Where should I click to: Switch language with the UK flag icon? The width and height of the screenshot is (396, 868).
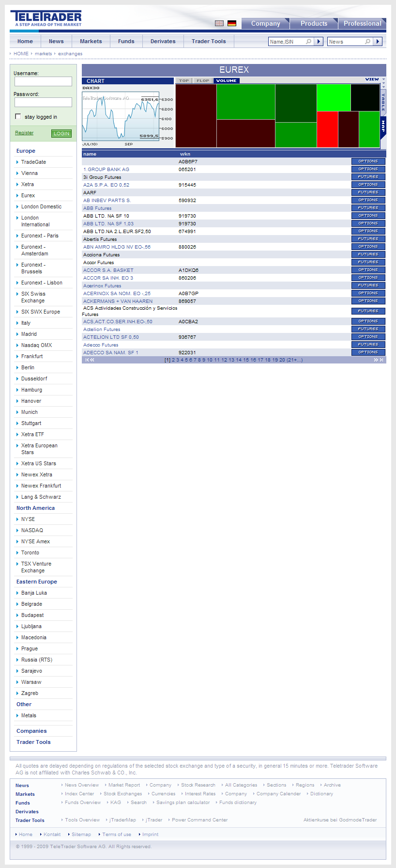tap(219, 23)
